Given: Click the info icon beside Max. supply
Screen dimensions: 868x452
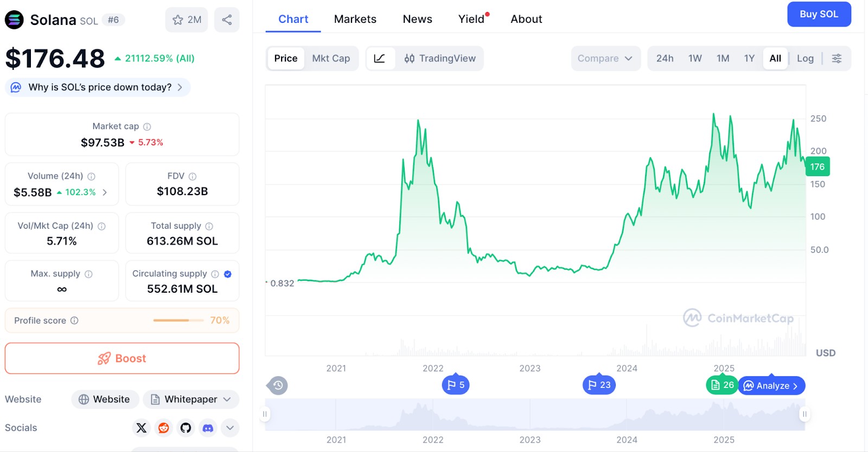Looking at the screenshot, I should (x=88, y=274).
